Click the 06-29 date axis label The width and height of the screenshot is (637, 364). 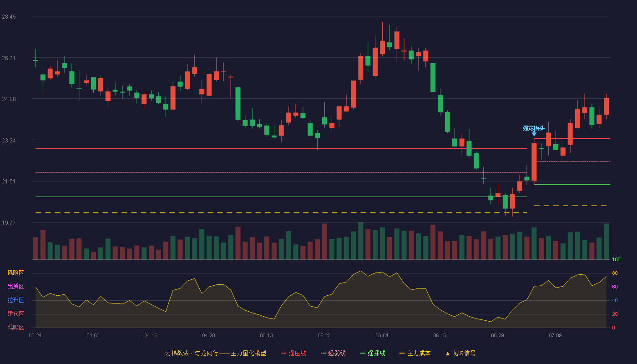tap(497, 335)
